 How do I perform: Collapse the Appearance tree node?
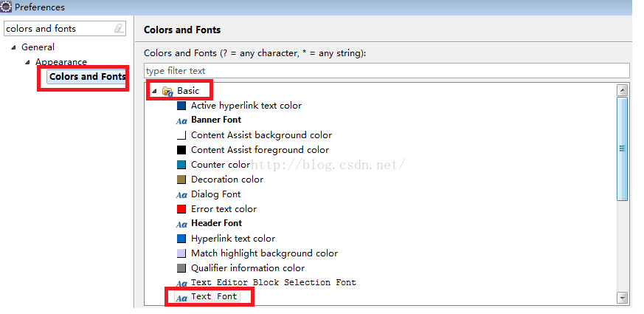27,63
